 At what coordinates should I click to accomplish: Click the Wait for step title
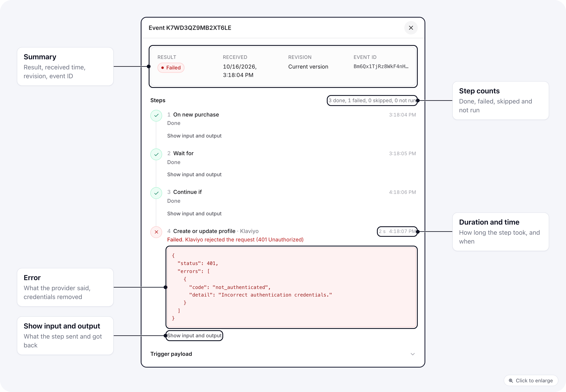pyautogui.click(x=183, y=153)
